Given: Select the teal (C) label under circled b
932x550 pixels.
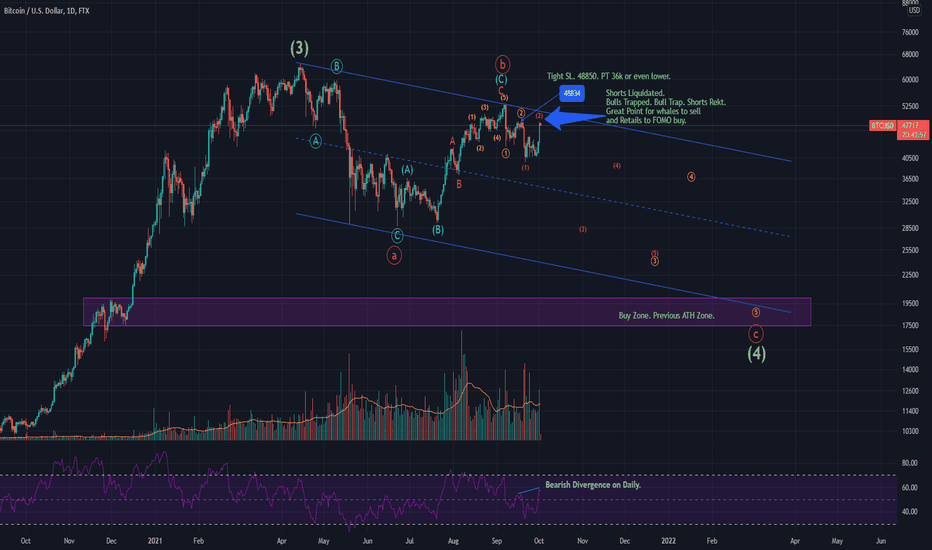Looking at the screenshot, I should pyautogui.click(x=501, y=79).
